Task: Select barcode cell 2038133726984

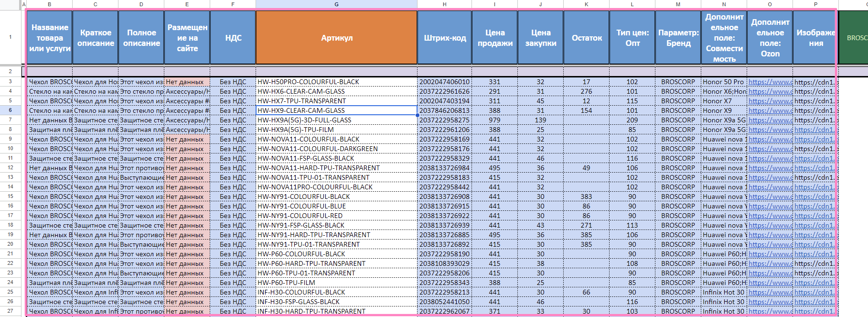Action: point(444,168)
